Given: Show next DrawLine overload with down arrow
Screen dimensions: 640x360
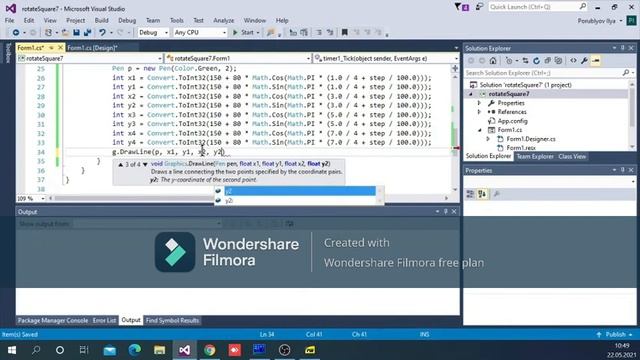Looking at the screenshot, I should click(145, 164).
